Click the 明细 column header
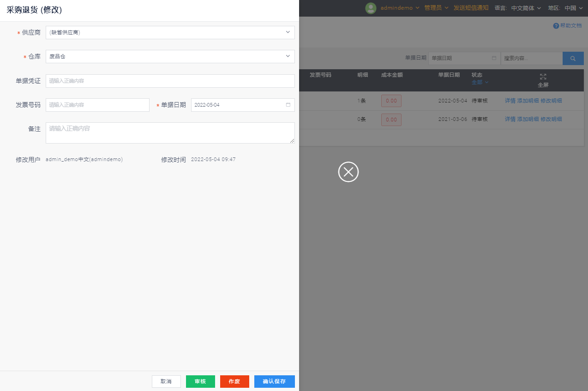The image size is (588, 391). 363,75
